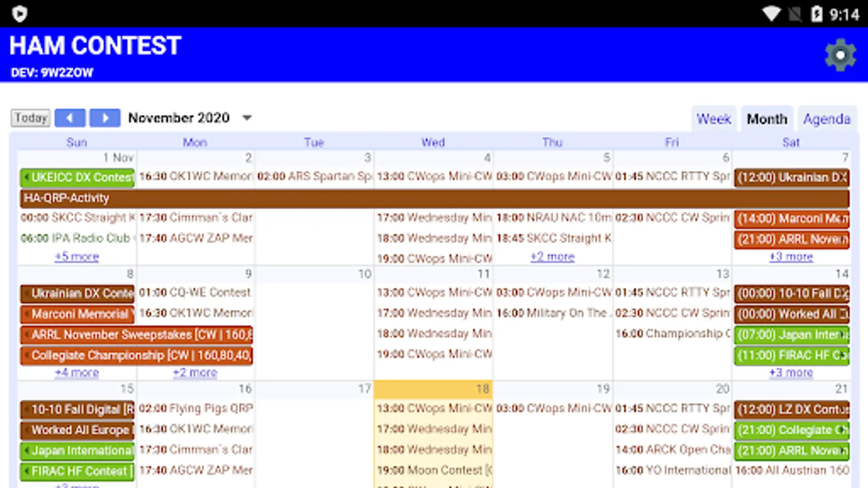This screenshot has height=488, width=868.
Task: Open the 16:00 Military On The Air event
Action: [x=553, y=313]
